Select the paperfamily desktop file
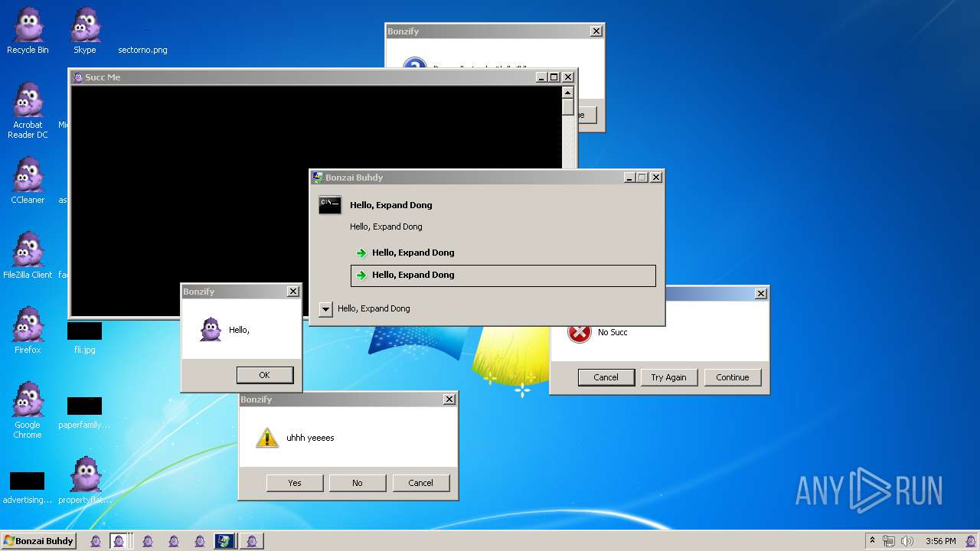 click(84, 413)
